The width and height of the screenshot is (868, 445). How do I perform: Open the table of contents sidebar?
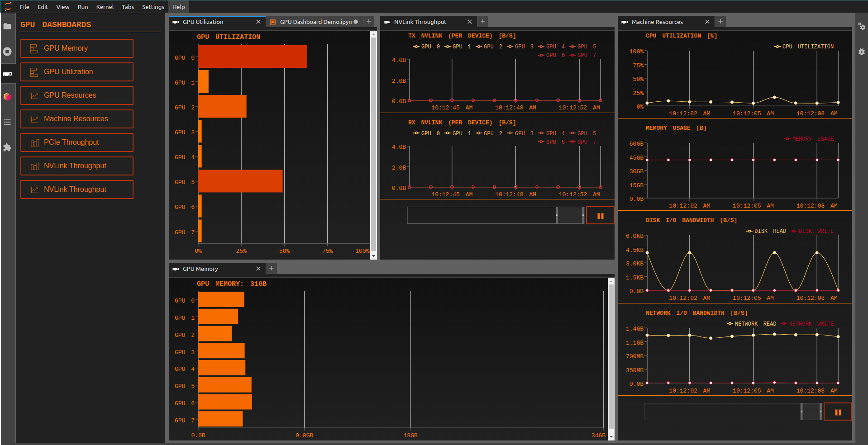[8, 122]
